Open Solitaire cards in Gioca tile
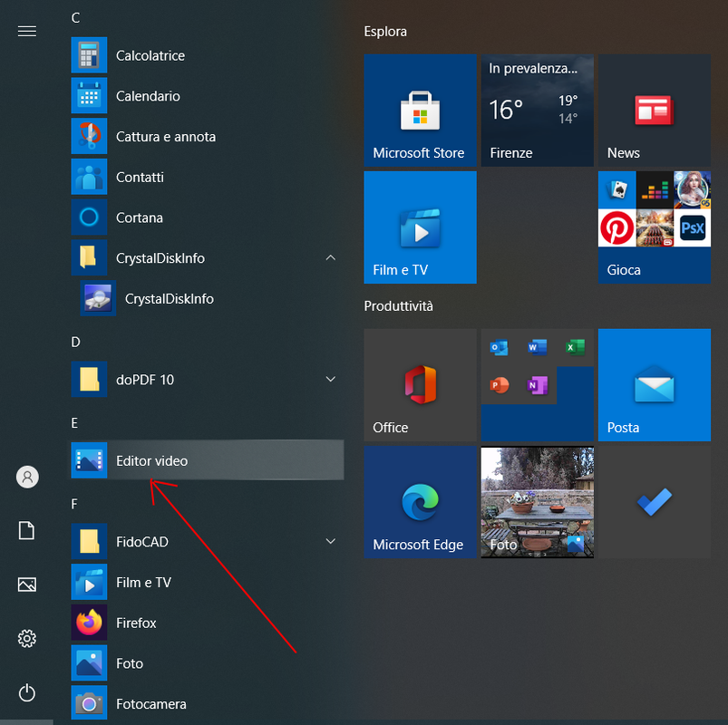 (x=616, y=189)
